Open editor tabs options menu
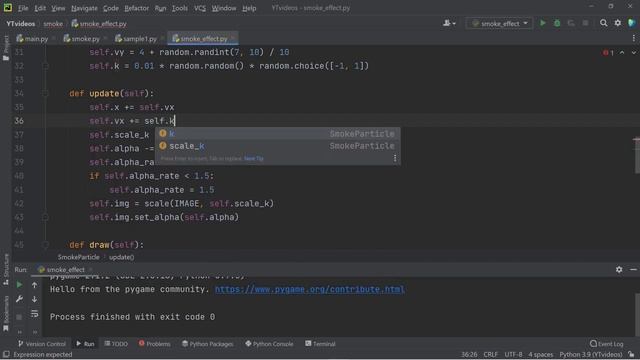 point(633,38)
